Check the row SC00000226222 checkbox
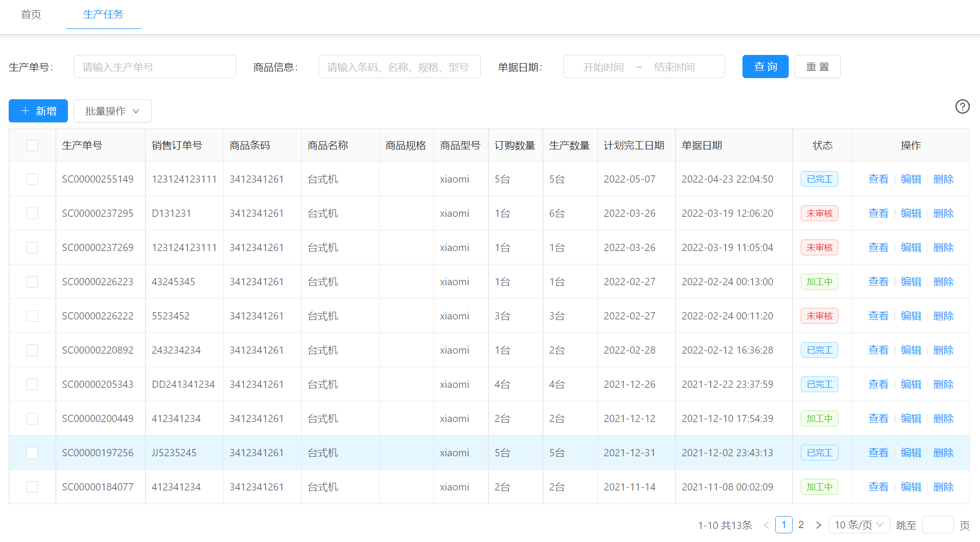 (x=32, y=316)
